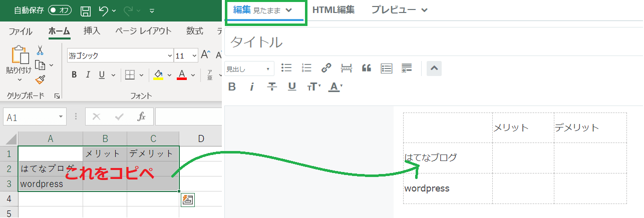Toggle Strikethrough in the blog editor

point(272,87)
